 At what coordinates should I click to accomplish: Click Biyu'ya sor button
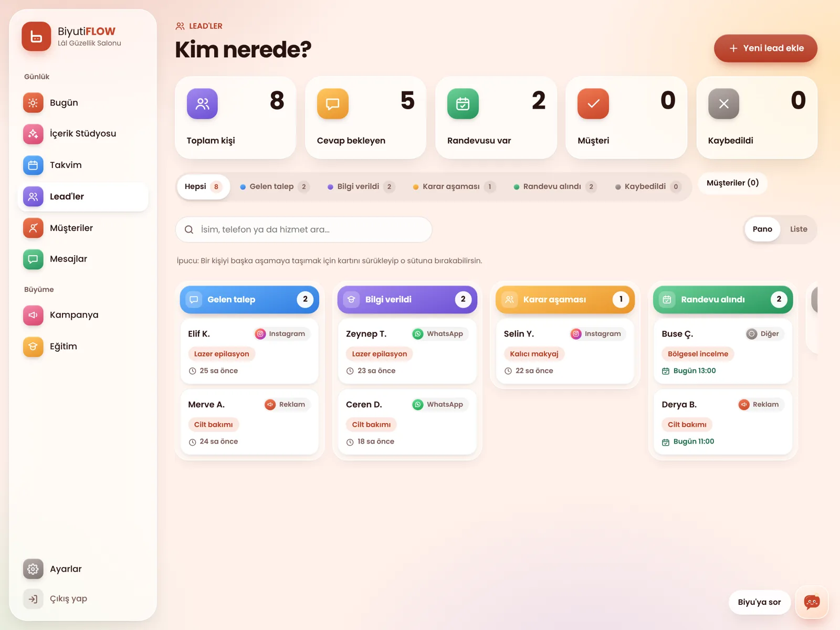coord(759,603)
